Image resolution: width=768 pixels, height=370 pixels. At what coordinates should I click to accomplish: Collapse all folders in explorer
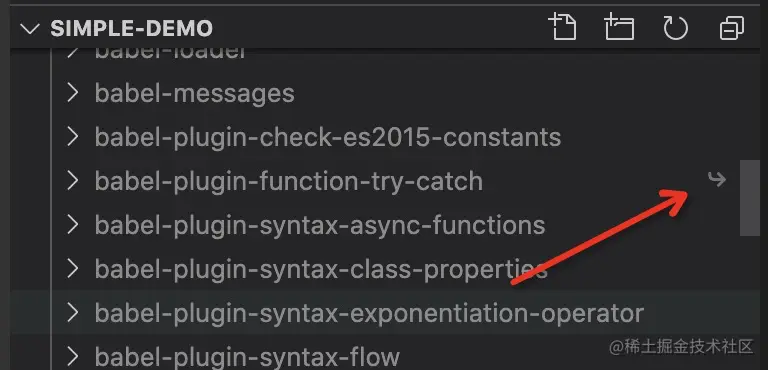(732, 28)
